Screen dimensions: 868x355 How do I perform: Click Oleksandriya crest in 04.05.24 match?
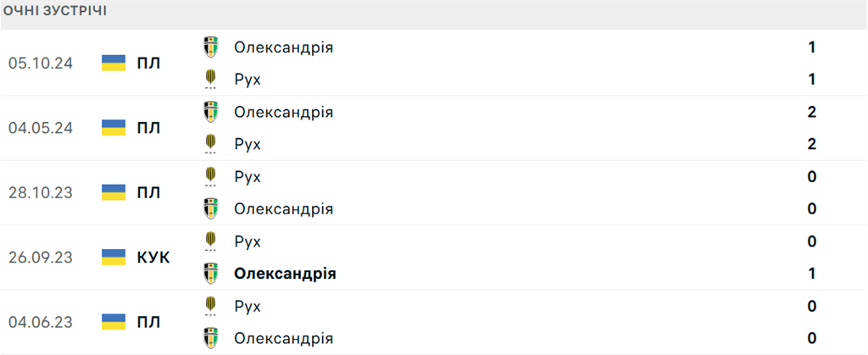[x=210, y=112]
